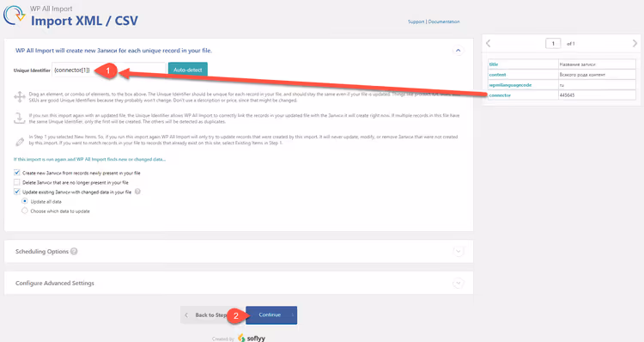Open the Documentation link

click(x=444, y=21)
